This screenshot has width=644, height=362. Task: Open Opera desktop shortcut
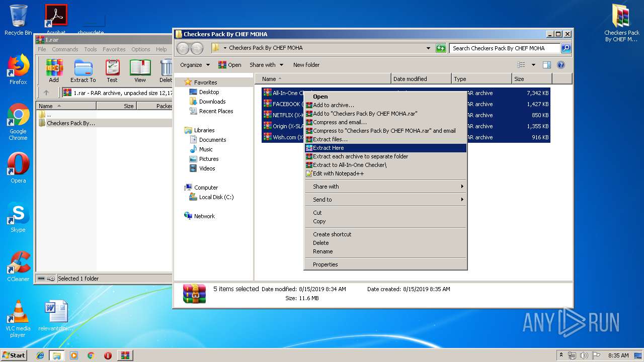[18, 168]
